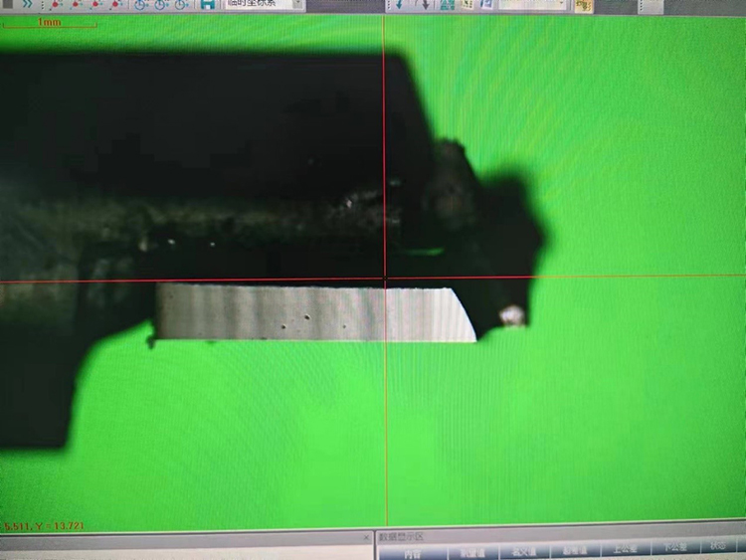The height and width of the screenshot is (560, 746).
Task: Close the bottom-left panel with its X button
Action: pyautogui.click(x=364, y=537)
